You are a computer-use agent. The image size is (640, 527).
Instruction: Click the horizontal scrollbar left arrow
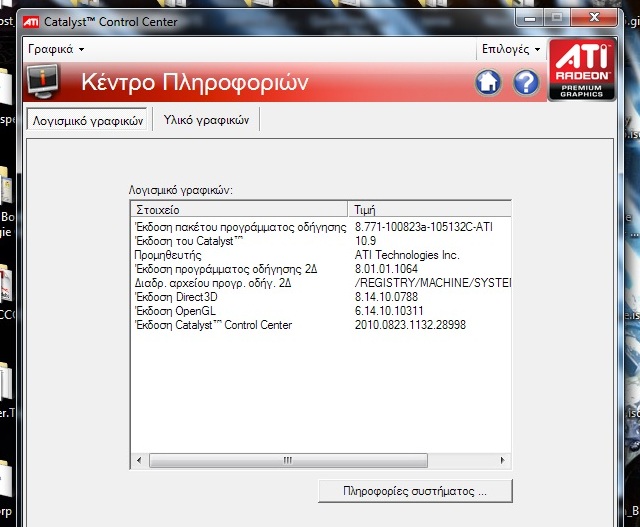tap(139, 460)
